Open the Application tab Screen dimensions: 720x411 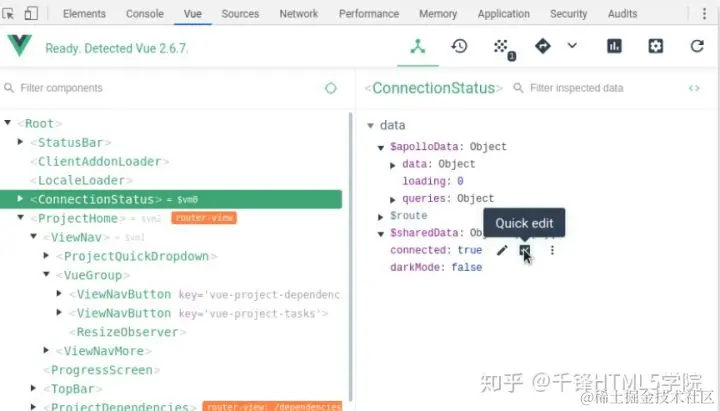(503, 14)
